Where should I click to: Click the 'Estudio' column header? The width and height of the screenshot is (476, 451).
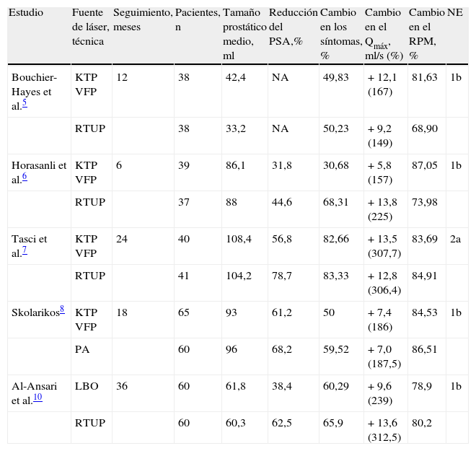[27, 13]
